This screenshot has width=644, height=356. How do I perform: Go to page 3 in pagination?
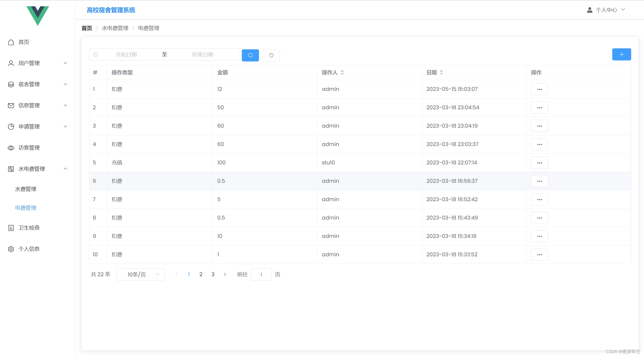pos(213,274)
